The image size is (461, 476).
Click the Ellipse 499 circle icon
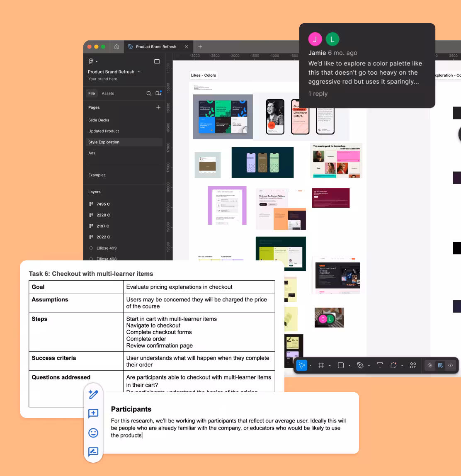tap(91, 248)
